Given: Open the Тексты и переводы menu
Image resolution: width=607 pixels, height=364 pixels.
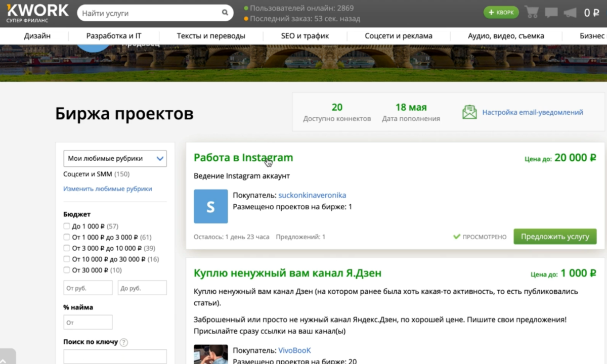Looking at the screenshot, I should [211, 36].
